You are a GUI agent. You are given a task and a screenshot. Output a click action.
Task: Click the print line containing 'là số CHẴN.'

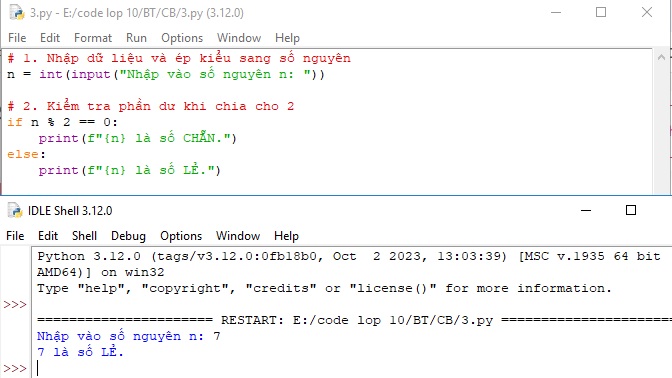pos(138,138)
